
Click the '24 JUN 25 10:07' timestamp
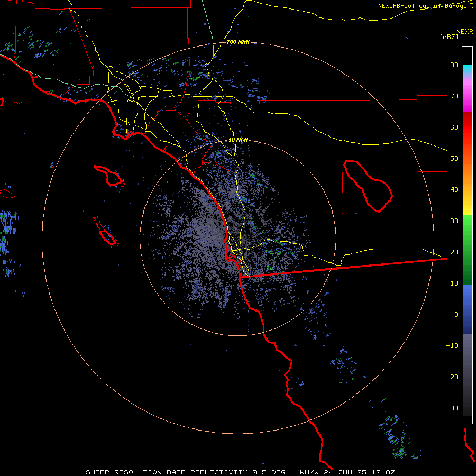(x=359, y=472)
